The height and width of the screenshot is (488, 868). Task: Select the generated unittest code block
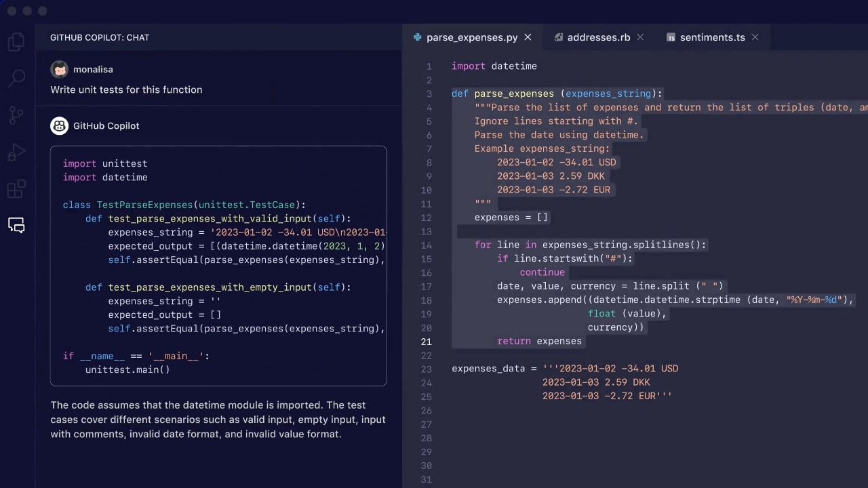(x=218, y=266)
